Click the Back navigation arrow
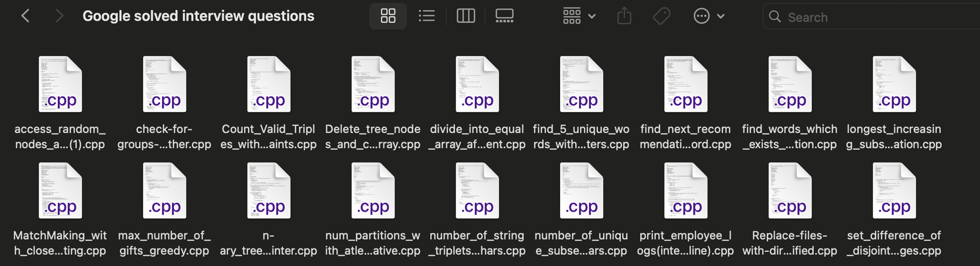 point(25,16)
